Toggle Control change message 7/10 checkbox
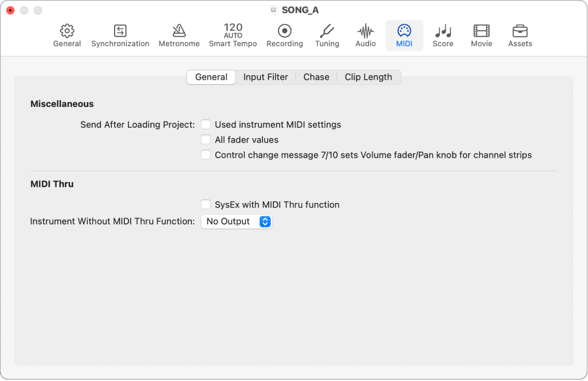The height and width of the screenshot is (381, 588). tap(206, 155)
